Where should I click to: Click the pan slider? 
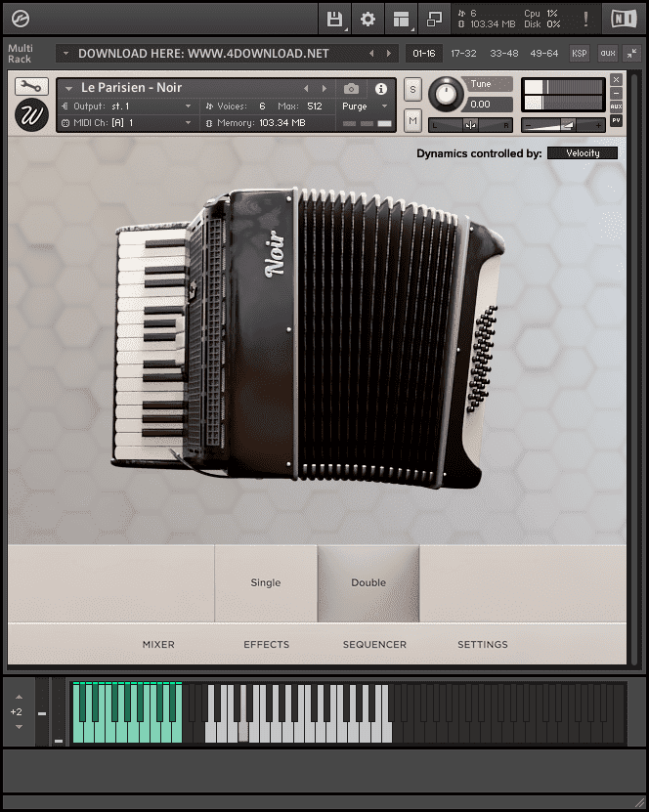point(470,125)
